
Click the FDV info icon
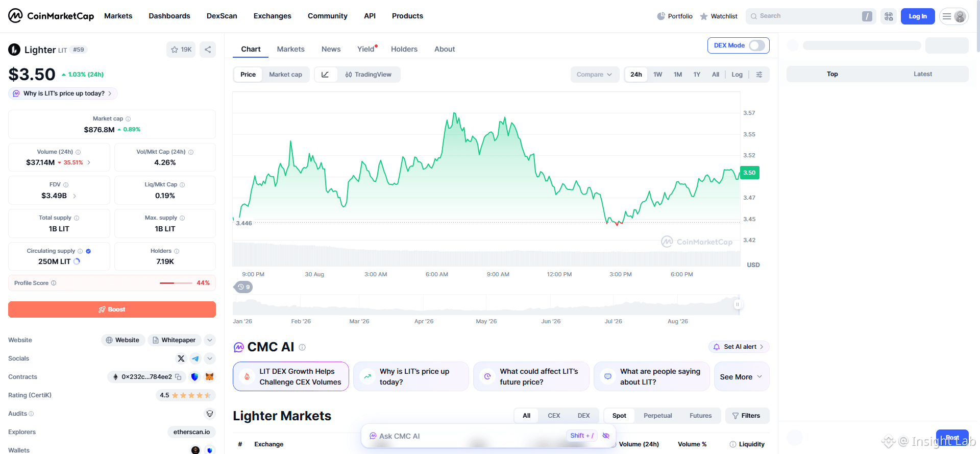(x=66, y=185)
